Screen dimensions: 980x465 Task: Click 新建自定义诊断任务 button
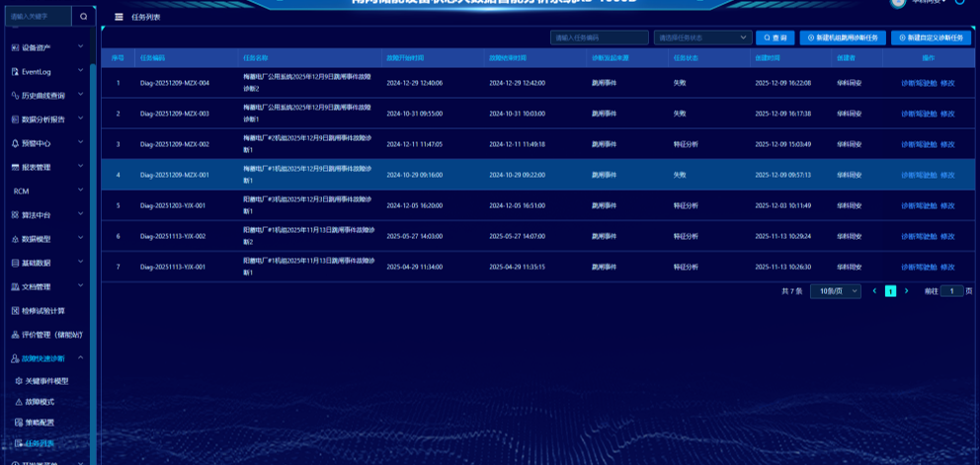click(932, 38)
